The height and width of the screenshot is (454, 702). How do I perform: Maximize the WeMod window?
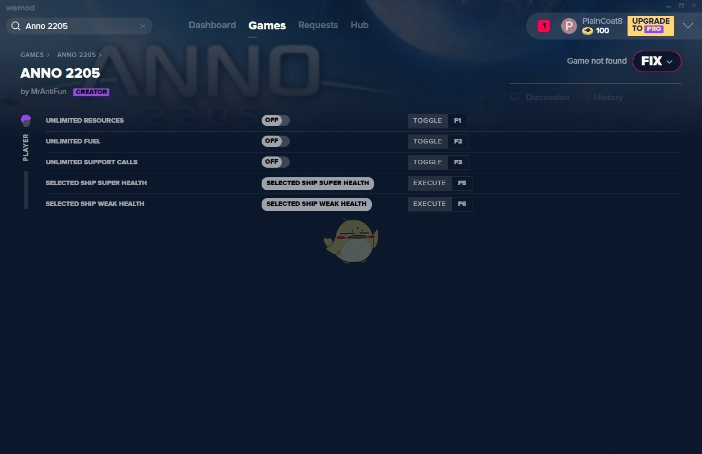[x=681, y=6]
